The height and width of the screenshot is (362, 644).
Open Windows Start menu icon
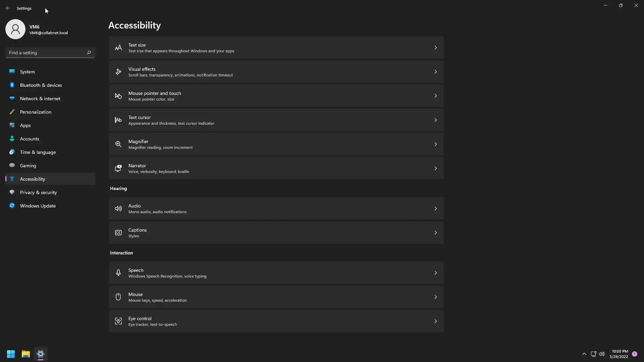point(11,354)
